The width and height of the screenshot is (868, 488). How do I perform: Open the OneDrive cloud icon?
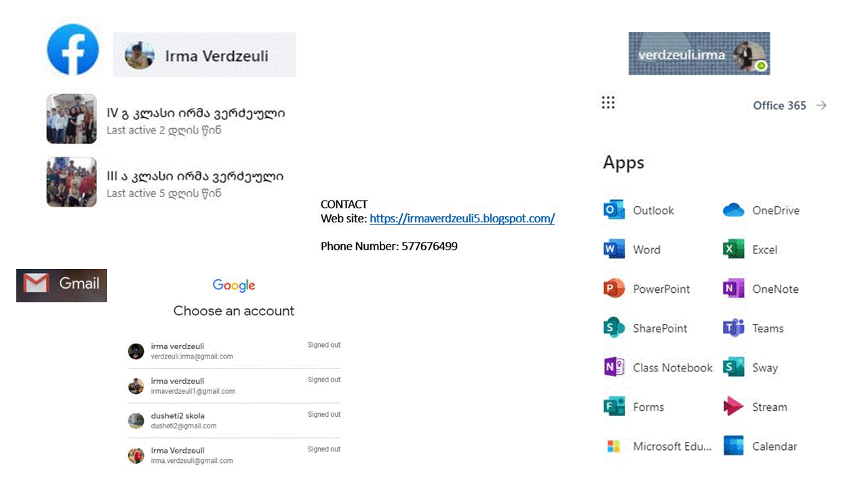pyautogui.click(x=734, y=210)
